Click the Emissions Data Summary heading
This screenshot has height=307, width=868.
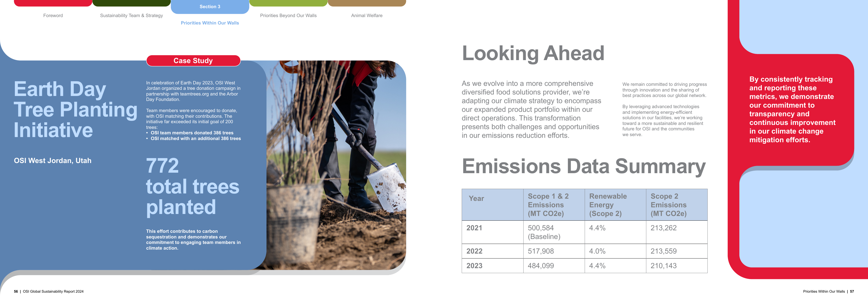(x=584, y=166)
